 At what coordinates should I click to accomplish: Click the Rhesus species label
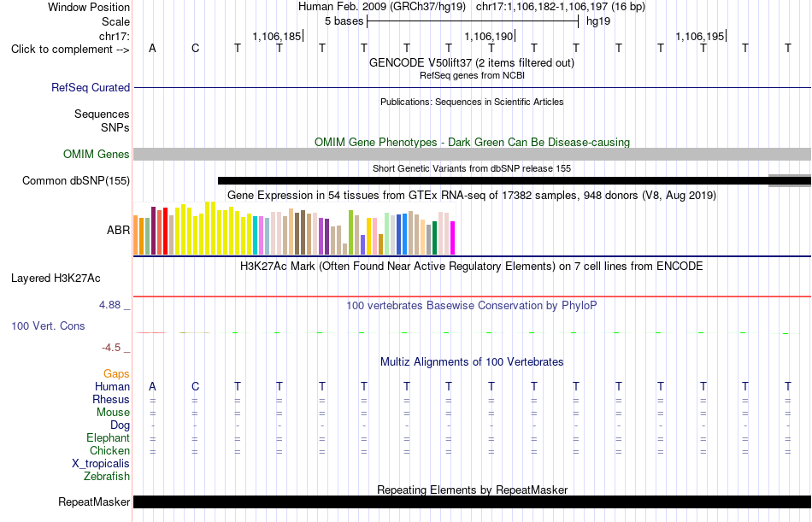click(x=111, y=399)
